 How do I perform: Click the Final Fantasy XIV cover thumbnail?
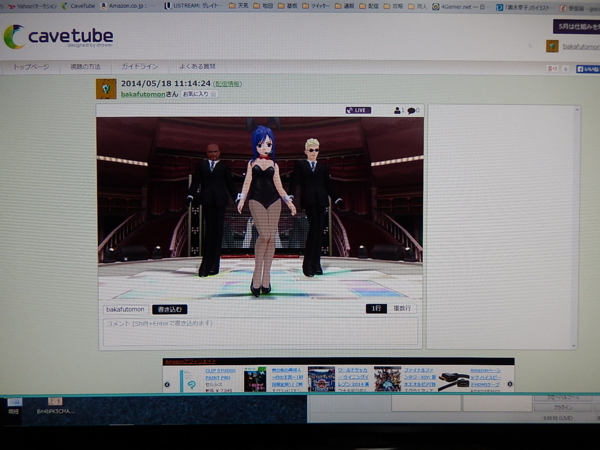tap(388, 379)
